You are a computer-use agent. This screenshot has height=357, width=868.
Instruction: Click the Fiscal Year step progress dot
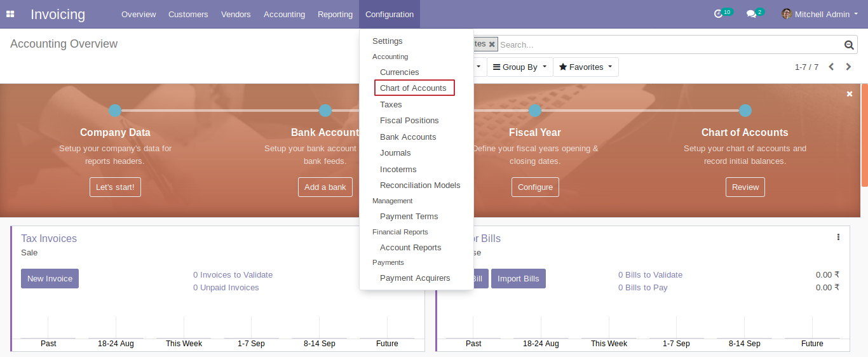[x=535, y=111]
